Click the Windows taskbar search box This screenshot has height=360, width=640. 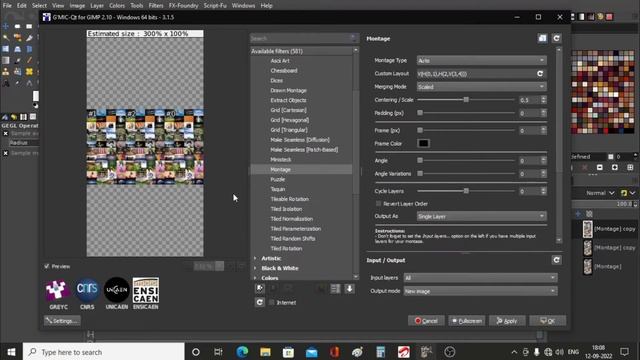(x=104, y=352)
